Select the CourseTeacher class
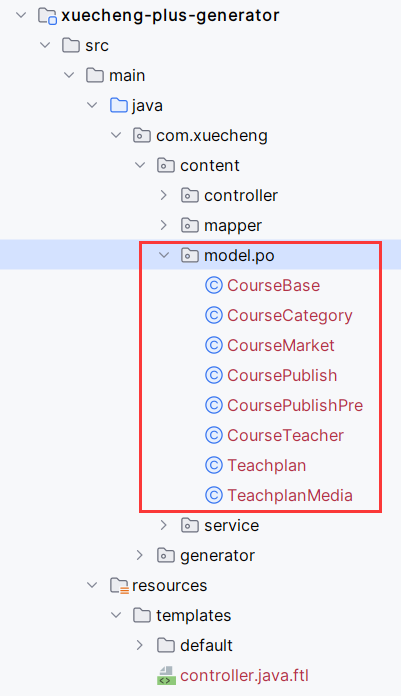This screenshot has width=401, height=696. [286, 435]
